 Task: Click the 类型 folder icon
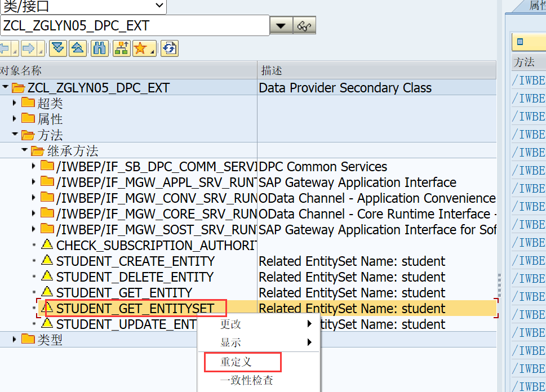28,338
